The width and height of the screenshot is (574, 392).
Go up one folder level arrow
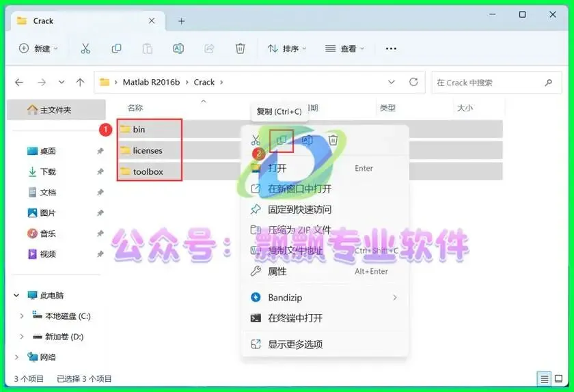(x=80, y=83)
